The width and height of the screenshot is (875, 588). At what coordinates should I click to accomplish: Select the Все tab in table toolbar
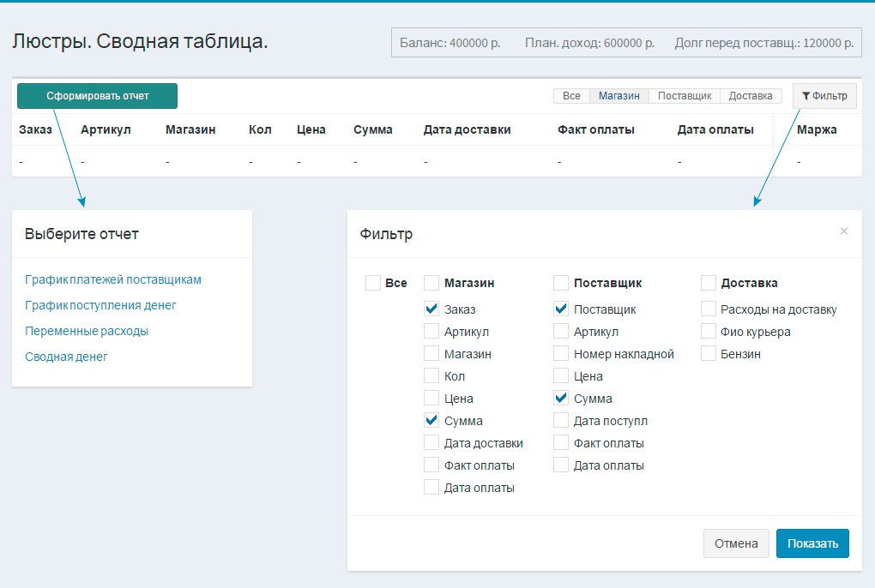click(571, 96)
